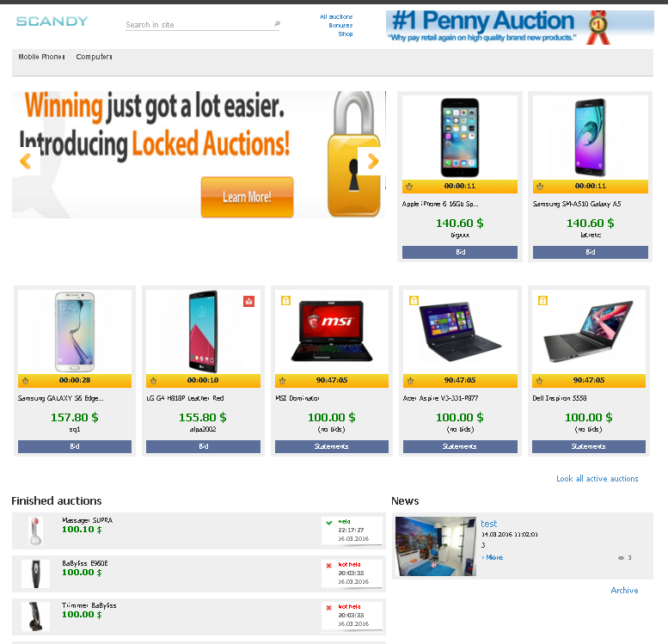668x644 pixels.
Task: Click lock icon on Acer Aspire
Action: tap(414, 300)
